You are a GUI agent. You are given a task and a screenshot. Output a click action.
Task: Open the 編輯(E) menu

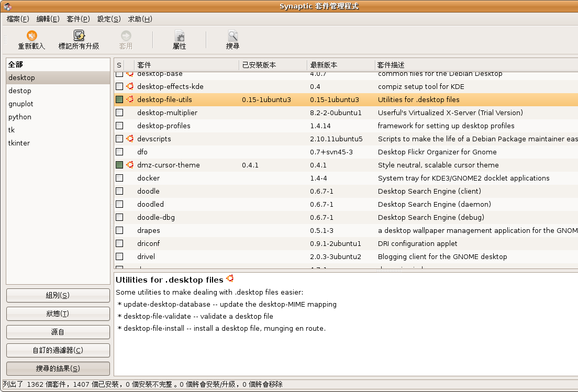[x=48, y=19]
